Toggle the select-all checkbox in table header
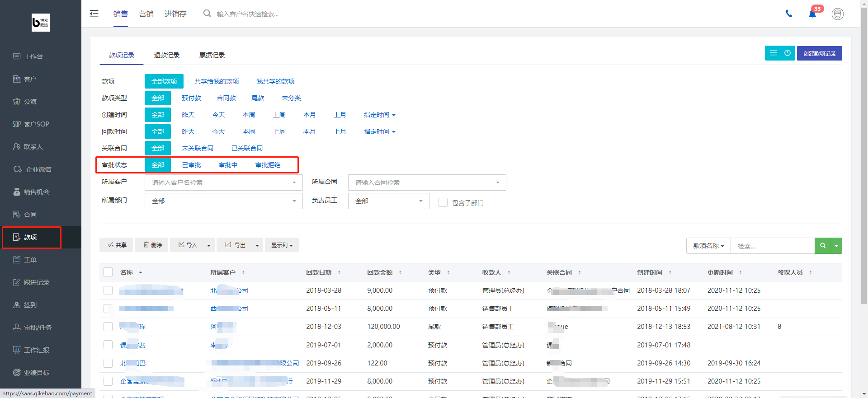This screenshot has width=868, height=398. [x=108, y=272]
